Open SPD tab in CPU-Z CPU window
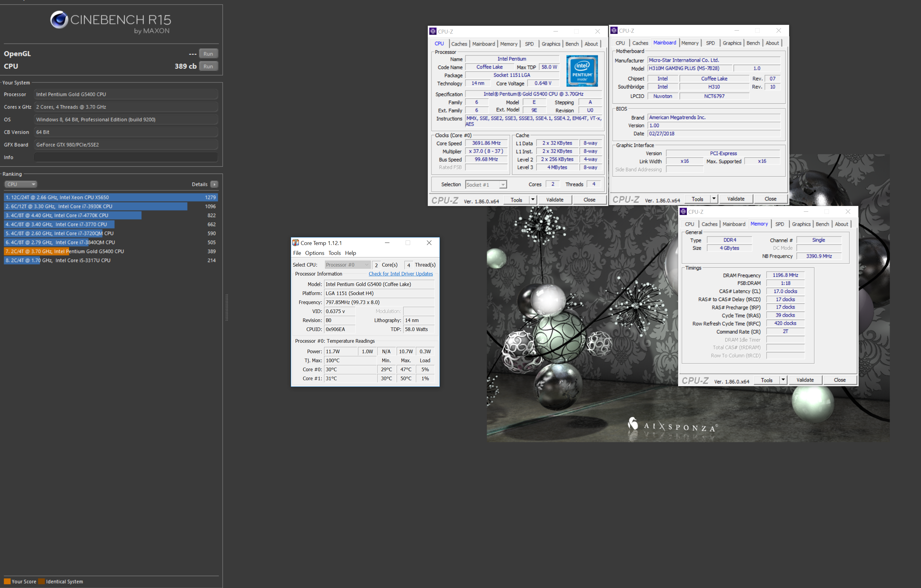The image size is (921, 588). pyautogui.click(x=529, y=44)
